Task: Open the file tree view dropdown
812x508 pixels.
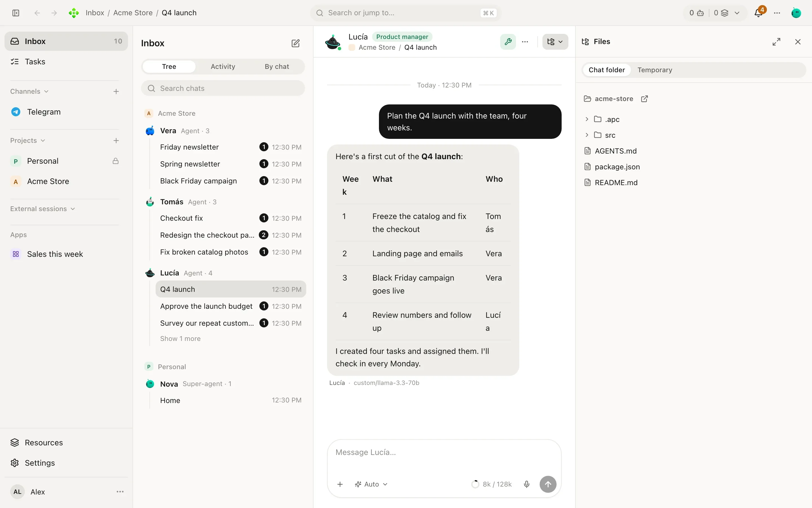Action: pos(555,42)
